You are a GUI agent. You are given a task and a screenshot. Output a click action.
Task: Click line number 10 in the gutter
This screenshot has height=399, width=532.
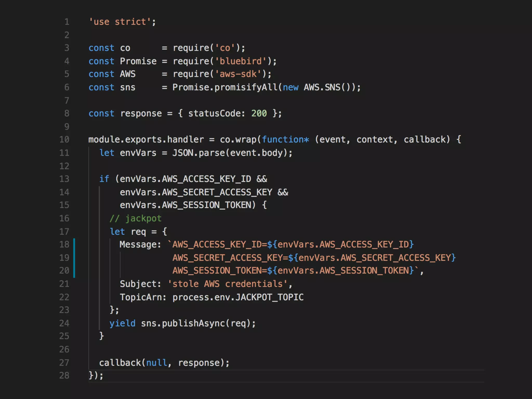[64, 140]
